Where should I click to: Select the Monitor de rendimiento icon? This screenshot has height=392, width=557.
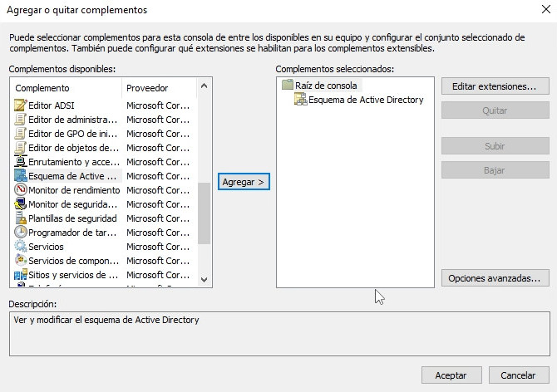[x=21, y=190]
